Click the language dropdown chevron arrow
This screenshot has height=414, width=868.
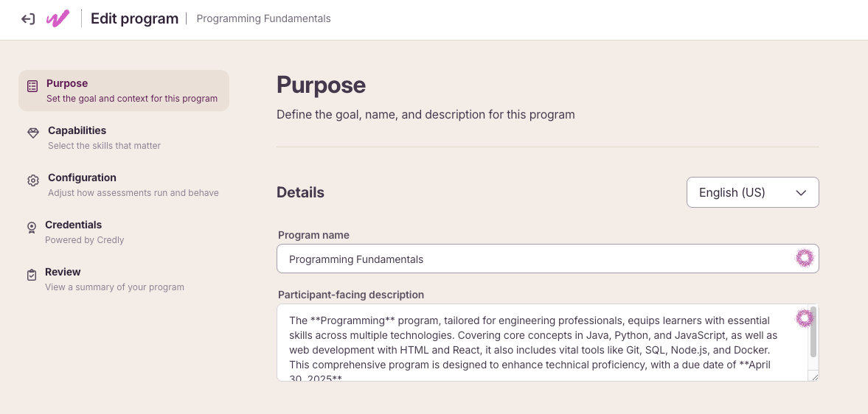[x=800, y=193]
